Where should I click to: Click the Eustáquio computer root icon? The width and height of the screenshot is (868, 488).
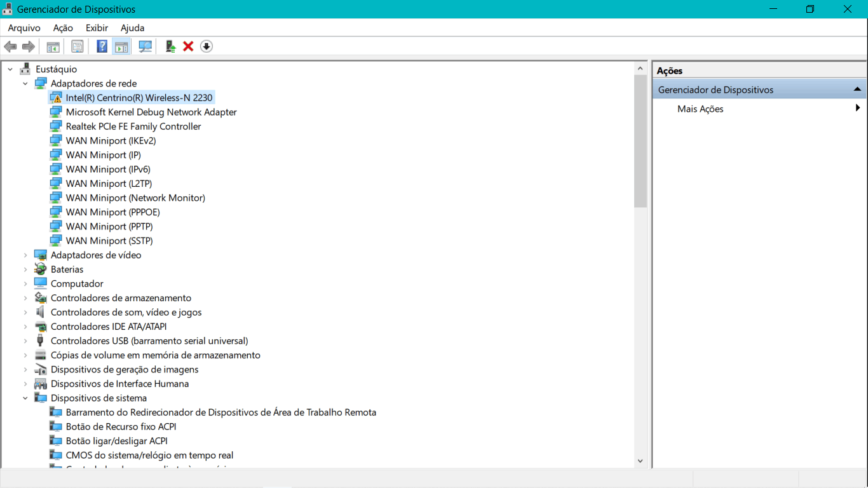(x=25, y=69)
